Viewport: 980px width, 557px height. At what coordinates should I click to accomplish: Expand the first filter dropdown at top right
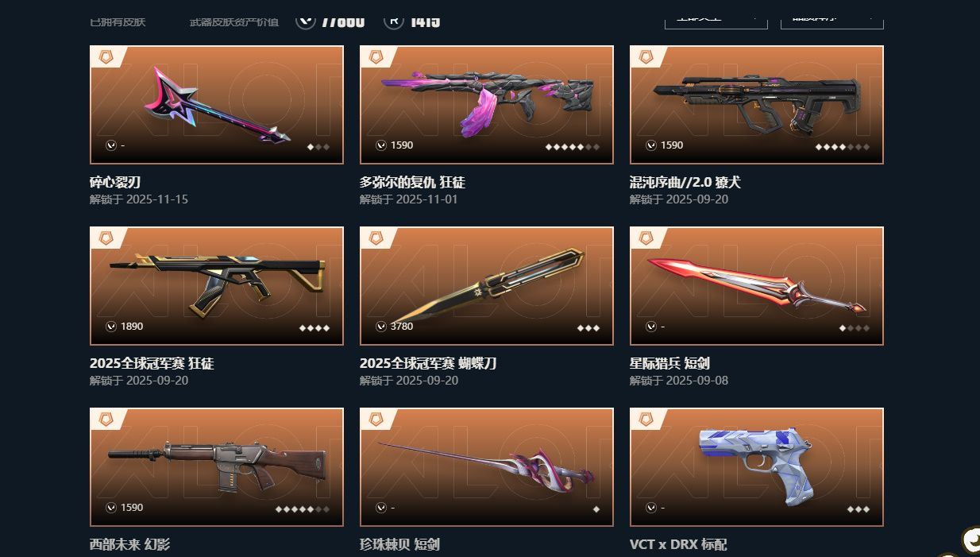[716, 18]
